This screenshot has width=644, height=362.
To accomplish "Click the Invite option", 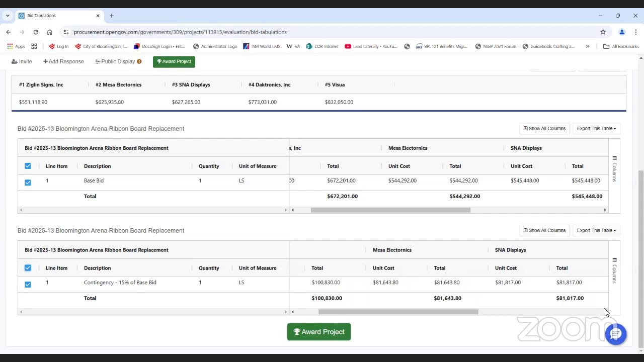I will 22,61.
